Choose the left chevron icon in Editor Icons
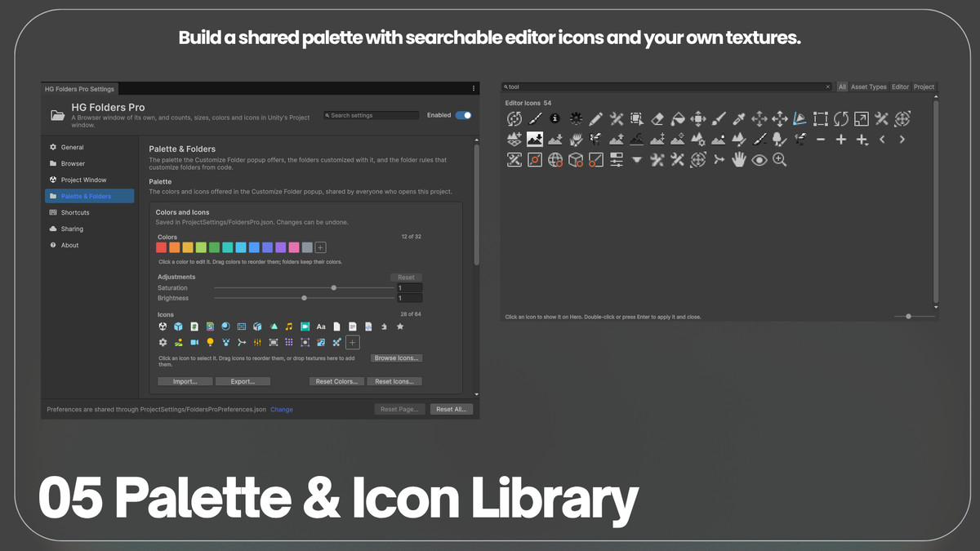The image size is (980, 551). 882,140
